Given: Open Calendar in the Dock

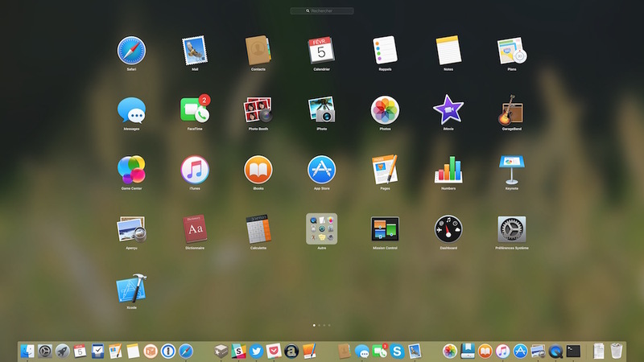Looking at the screenshot, I should [x=80, y=352].
